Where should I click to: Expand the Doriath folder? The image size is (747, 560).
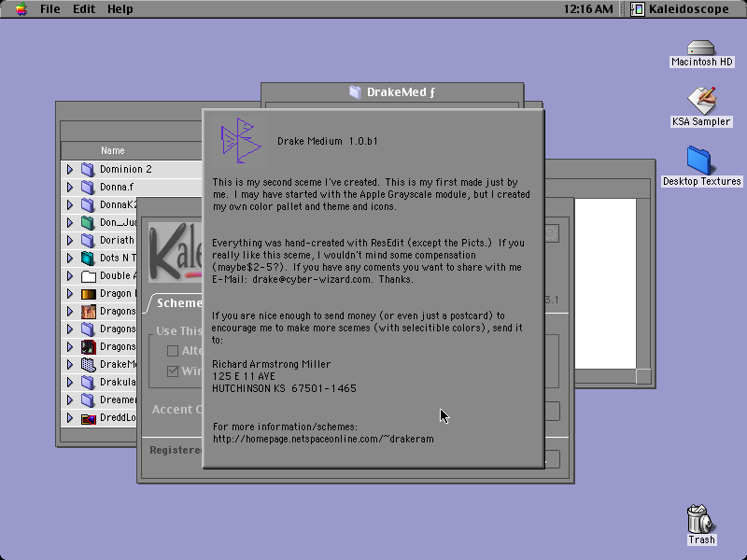pos(69,240)
